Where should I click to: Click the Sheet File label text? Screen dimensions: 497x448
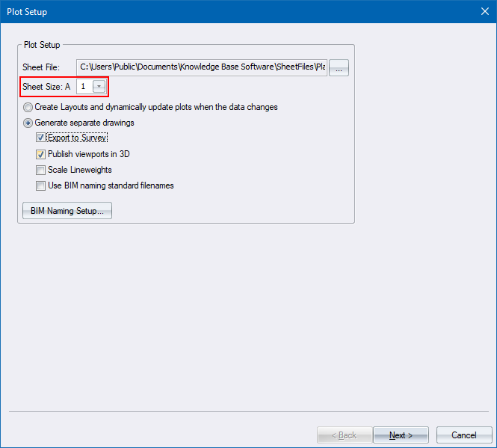[41, 68]
